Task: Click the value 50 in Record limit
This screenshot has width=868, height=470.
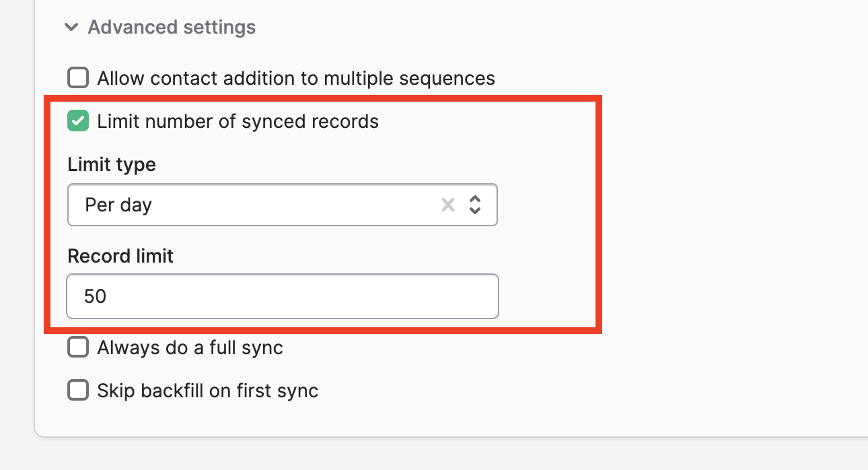Action: click(x=96, y=296)
